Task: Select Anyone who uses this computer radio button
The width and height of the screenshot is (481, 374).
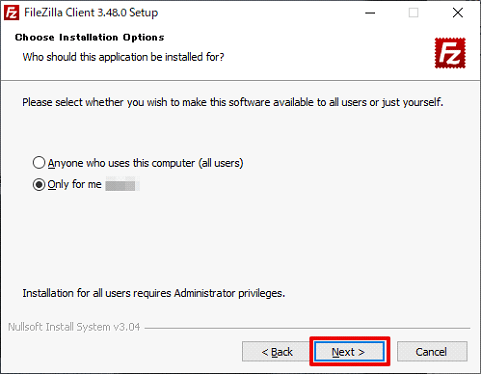Action: coord(39,163)
